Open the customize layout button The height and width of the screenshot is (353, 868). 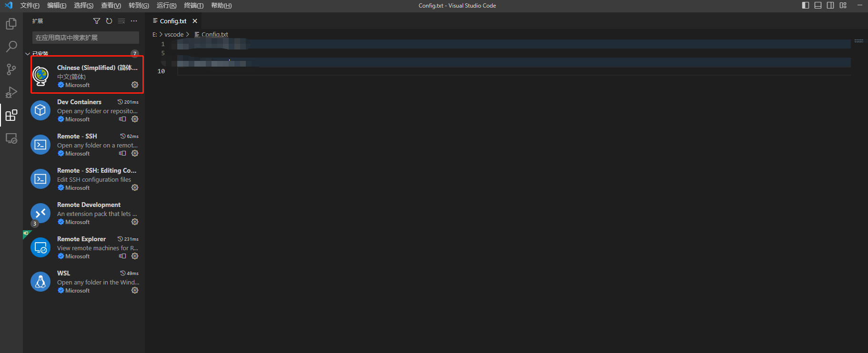[x=843, y=5]
